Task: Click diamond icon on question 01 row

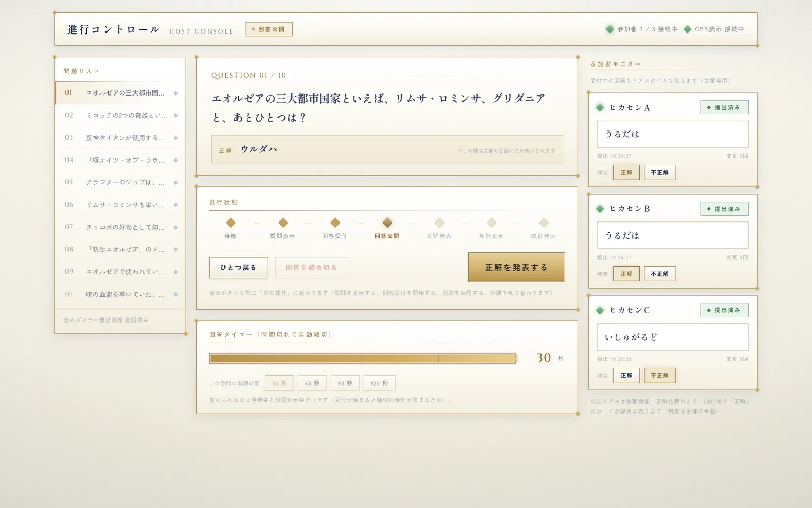Action: 176,93
